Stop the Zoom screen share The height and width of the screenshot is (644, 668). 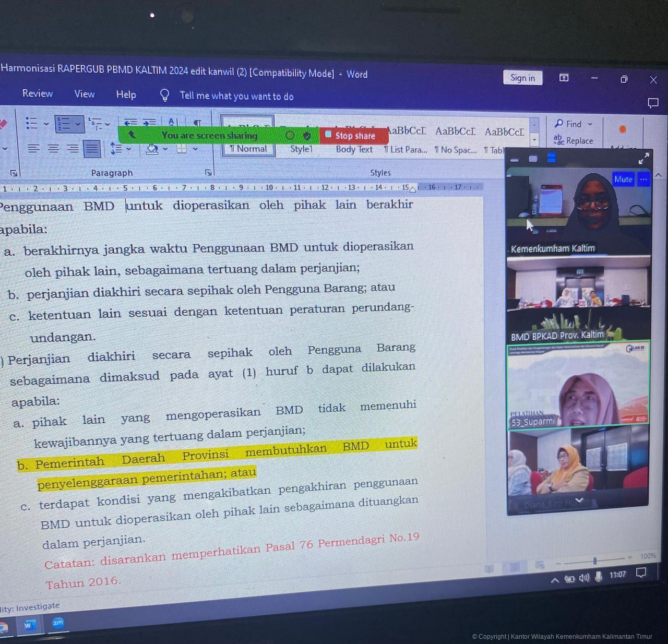pyautogui.click(x=354, y=136)
